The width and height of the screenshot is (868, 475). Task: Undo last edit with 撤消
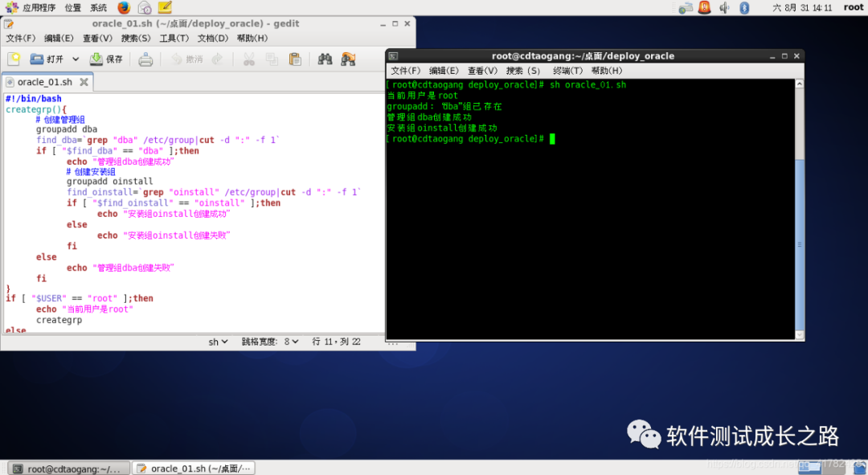coord(186,59)
